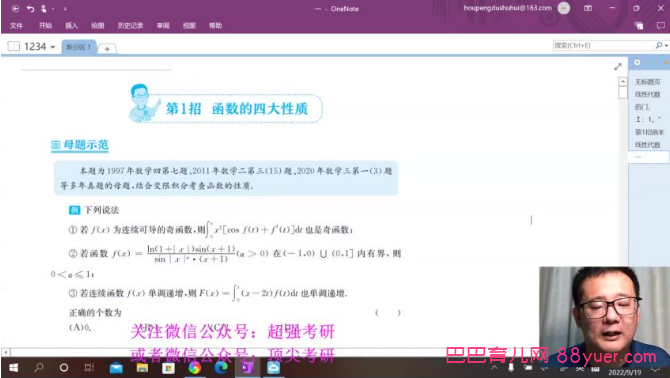Click the account email houpengdushuhui@163.com

tap(508, 8)
